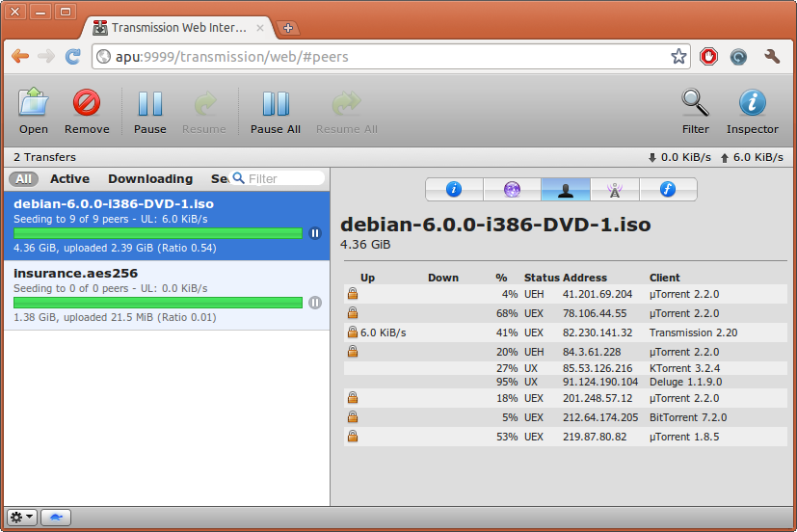Click the KTorrent 3.2.4 client entry
This screenshot has height=532, width=797.
tap(684, 368)
